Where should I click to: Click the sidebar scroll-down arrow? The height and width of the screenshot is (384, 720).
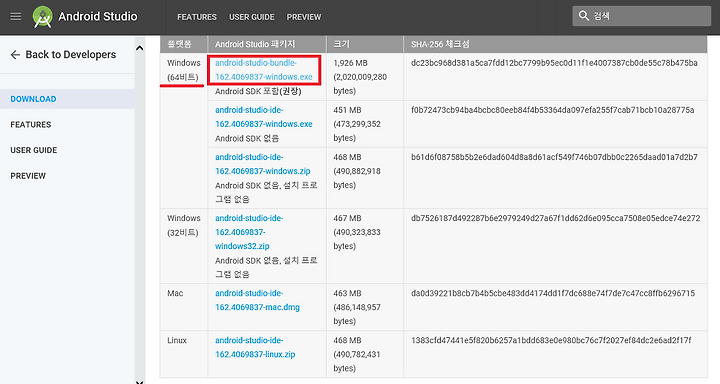[140, 381]
